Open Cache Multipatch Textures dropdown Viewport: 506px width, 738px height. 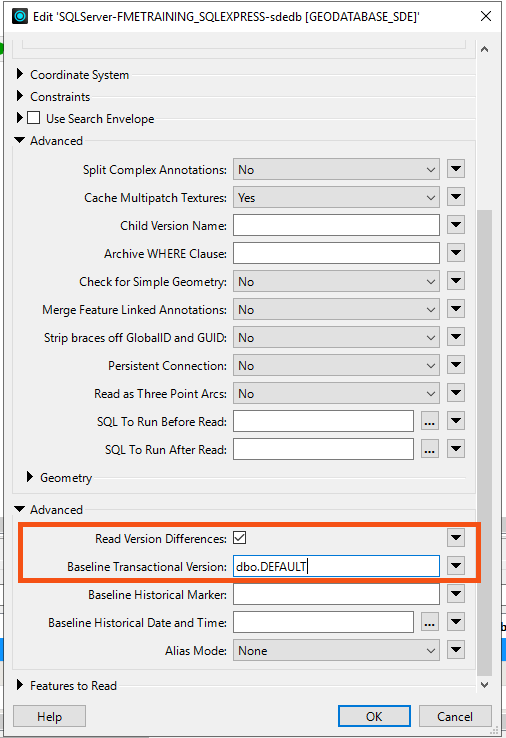(336, 198)
